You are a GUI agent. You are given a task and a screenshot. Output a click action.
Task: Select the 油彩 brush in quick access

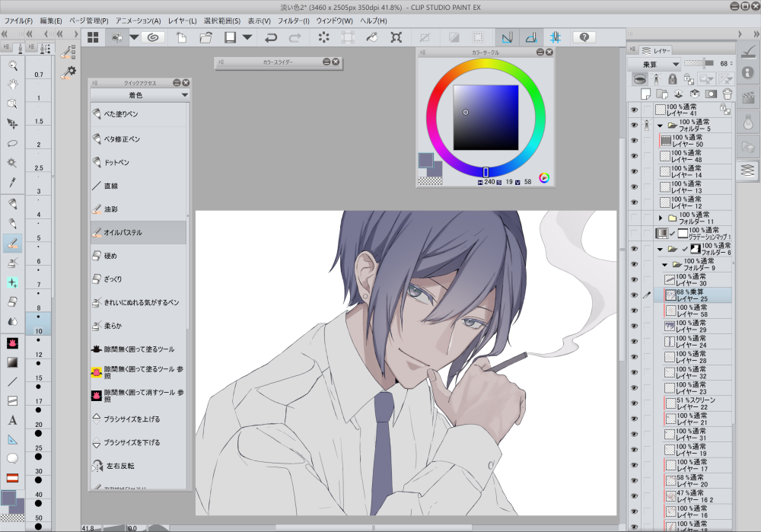tap(112, 209)
